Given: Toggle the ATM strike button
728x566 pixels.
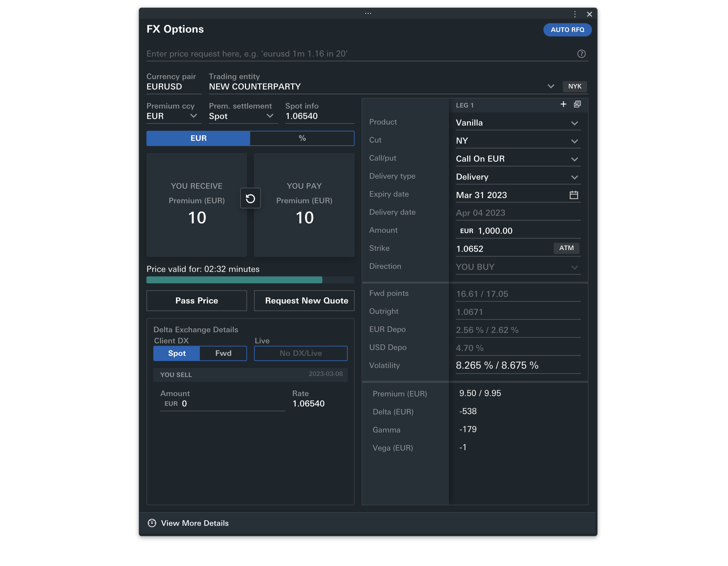Looking at the screenshot, I should click(566, 248).
